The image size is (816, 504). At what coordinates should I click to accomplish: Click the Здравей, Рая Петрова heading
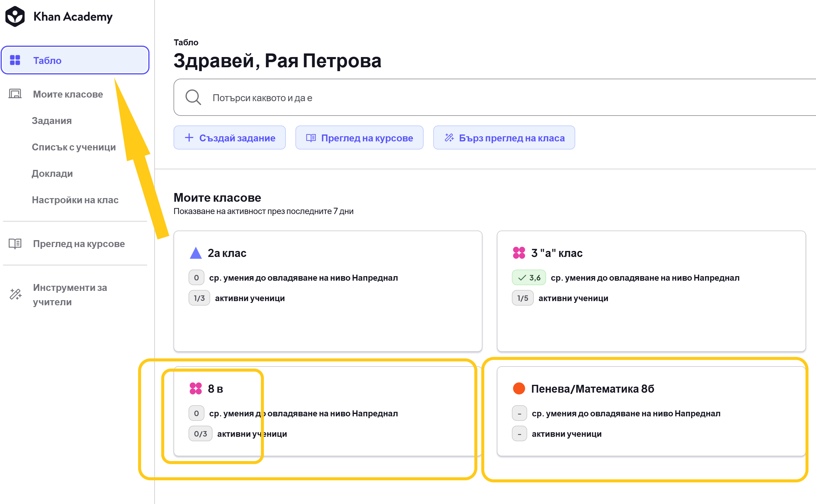point(277,61)
